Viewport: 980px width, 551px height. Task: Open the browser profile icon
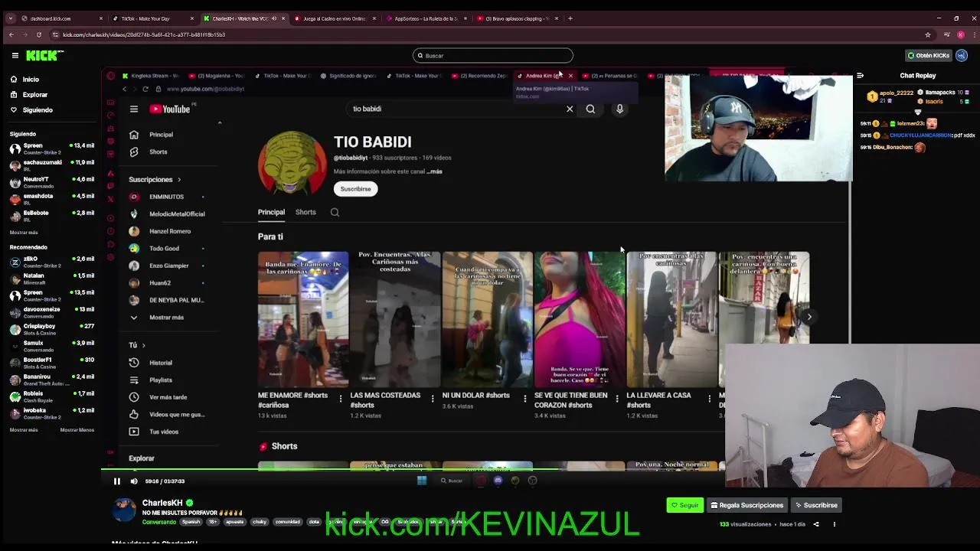point(960,34)
